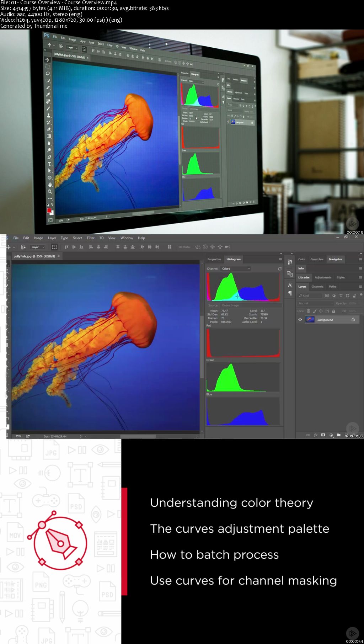Viewport: 364px width, 644px height.
Task: Open the Histogram panel flyout menu
Action: click(x=280, y=259)
